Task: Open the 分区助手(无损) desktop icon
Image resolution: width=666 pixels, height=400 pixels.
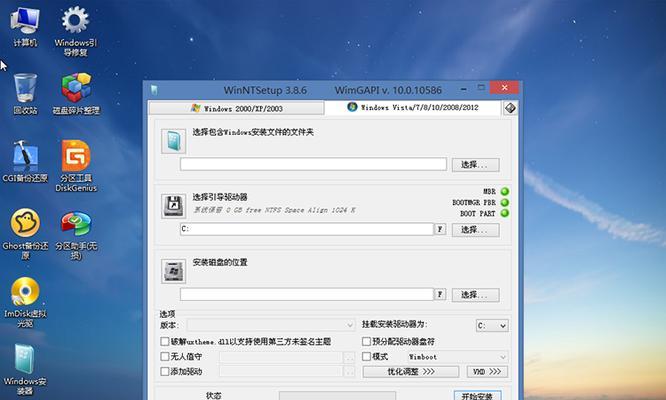Action: click(x=76, y=235)
